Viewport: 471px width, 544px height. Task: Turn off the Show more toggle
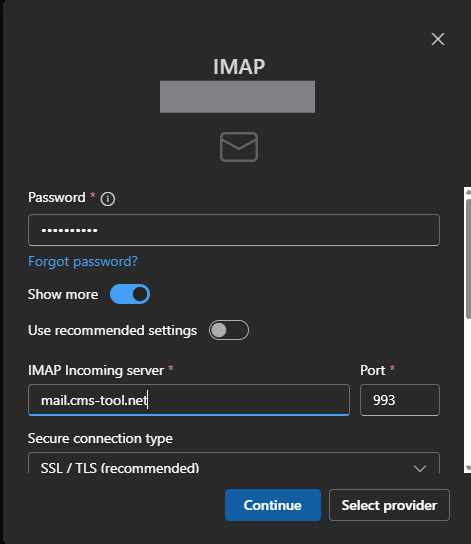[x=130, y=294]
